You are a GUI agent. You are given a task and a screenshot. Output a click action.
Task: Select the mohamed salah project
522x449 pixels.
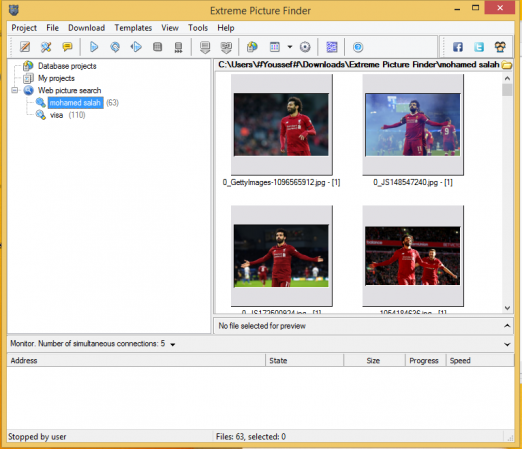point(75,103)
